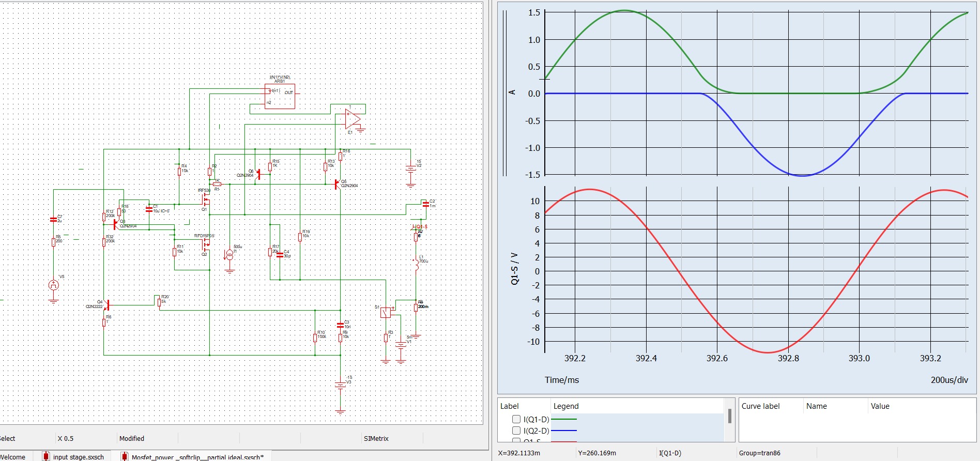
Task: Select resistor R17 20k
Action: coord(270,252)
